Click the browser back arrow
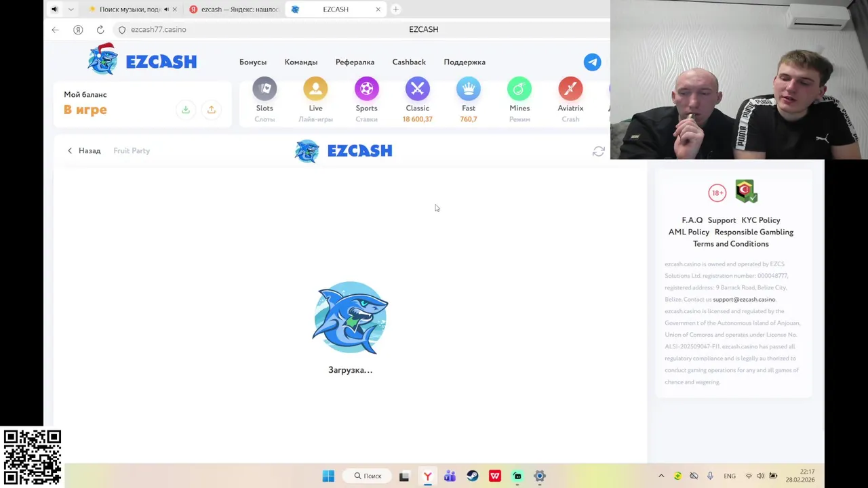 click(x=56, y=30)
